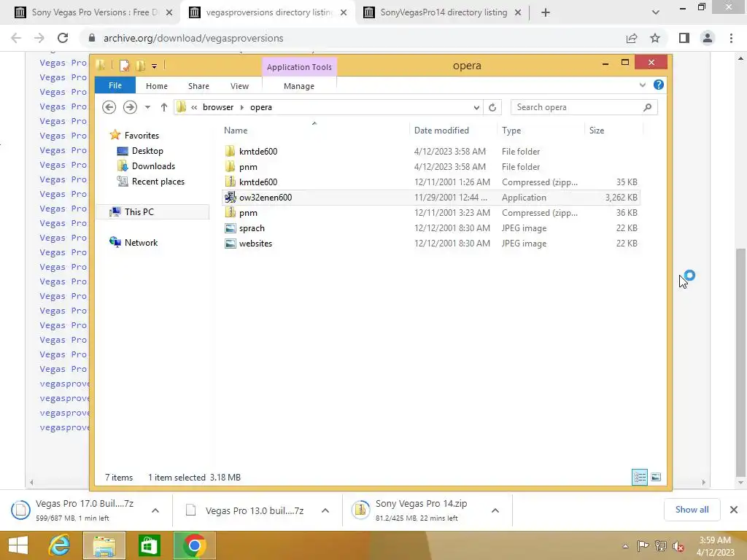Expand the ribbon with chevron
The width and height of the screenshot is (747, 560).
tap(643, 85)
